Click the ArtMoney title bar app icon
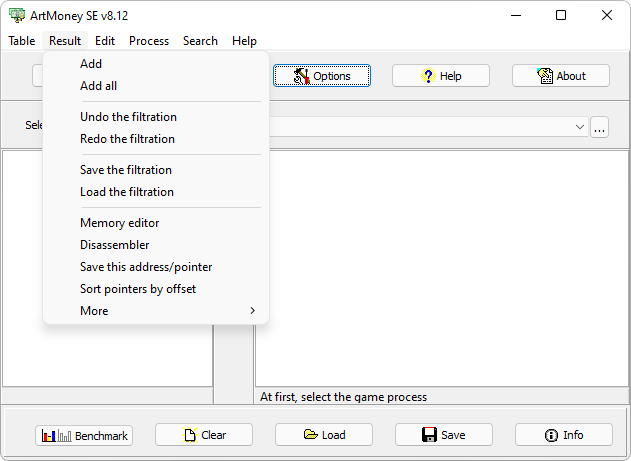 point(17,16)
